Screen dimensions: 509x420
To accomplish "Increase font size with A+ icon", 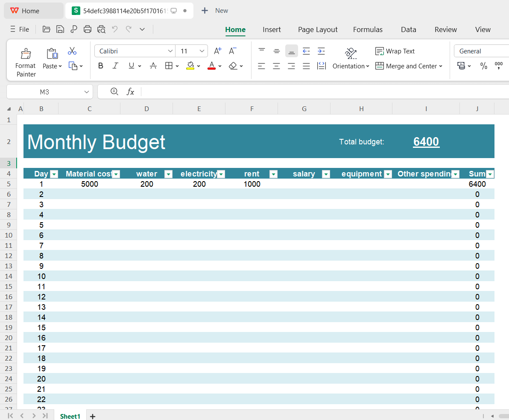I will coord(217,51).
